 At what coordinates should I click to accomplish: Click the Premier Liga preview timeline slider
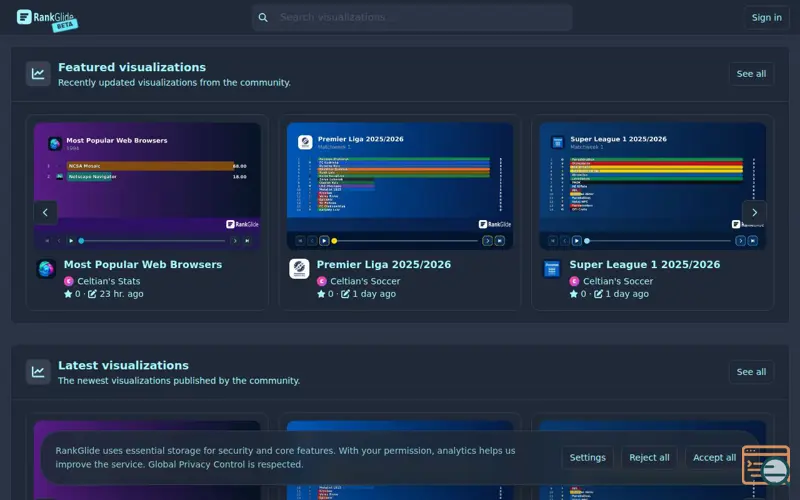click(406, 241)
